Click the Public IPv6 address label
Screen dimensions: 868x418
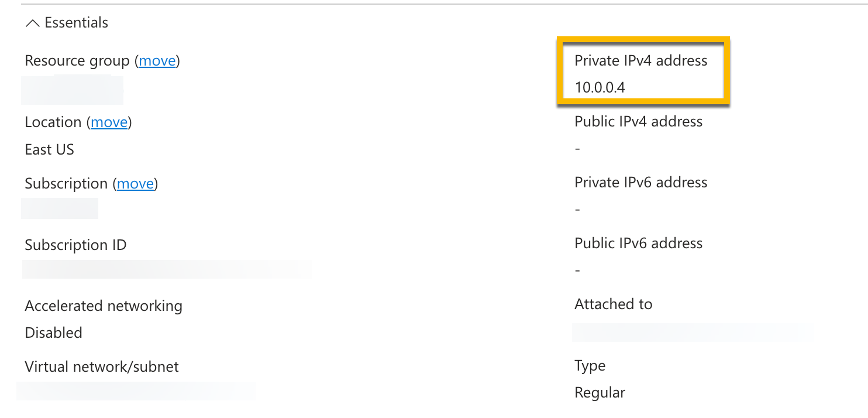tap(639, 243)
